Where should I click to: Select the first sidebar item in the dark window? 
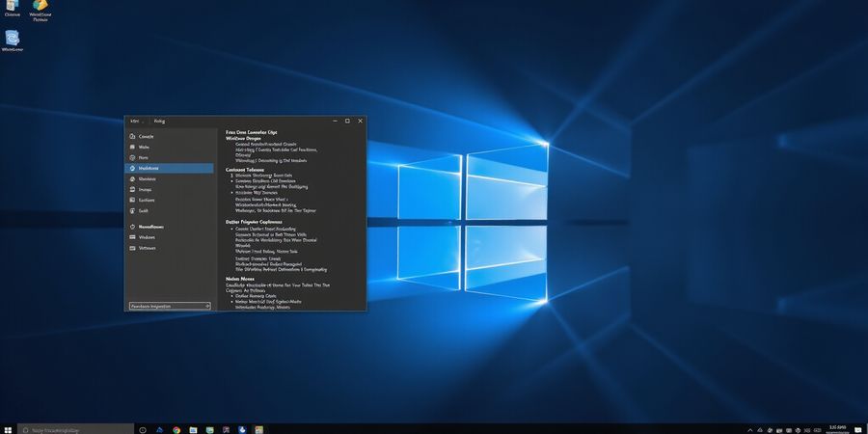tap(170, 136)
